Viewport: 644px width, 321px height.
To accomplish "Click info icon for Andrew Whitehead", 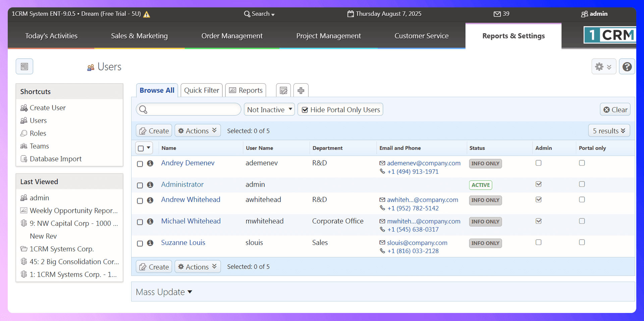I will click(x=150, y=200).
